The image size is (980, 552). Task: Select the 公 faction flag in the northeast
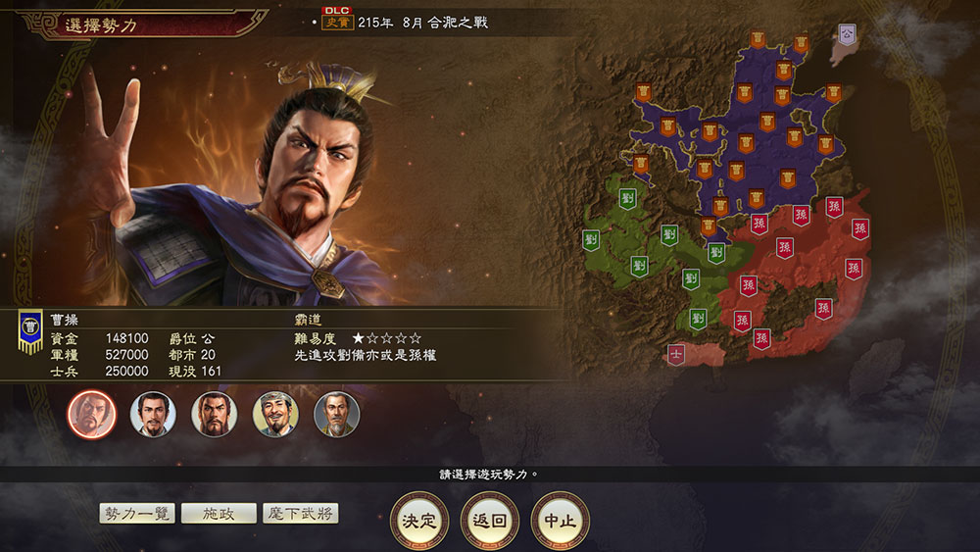pyautogui.click(x=847, y=34)
